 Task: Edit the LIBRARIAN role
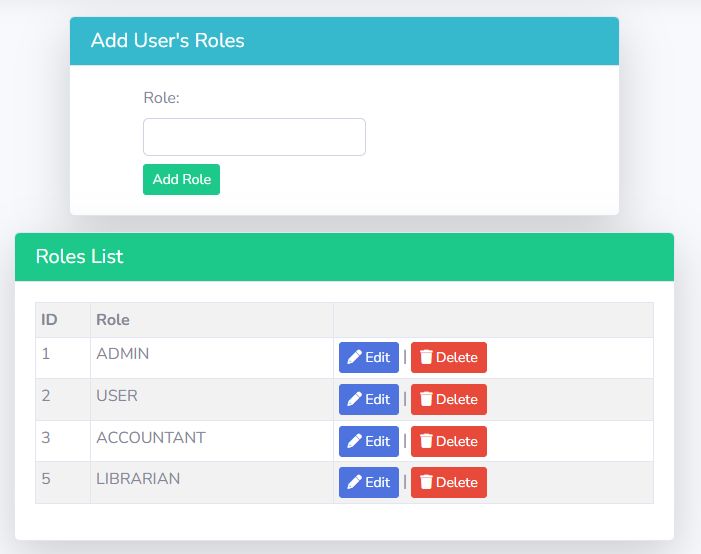(369, 483)
